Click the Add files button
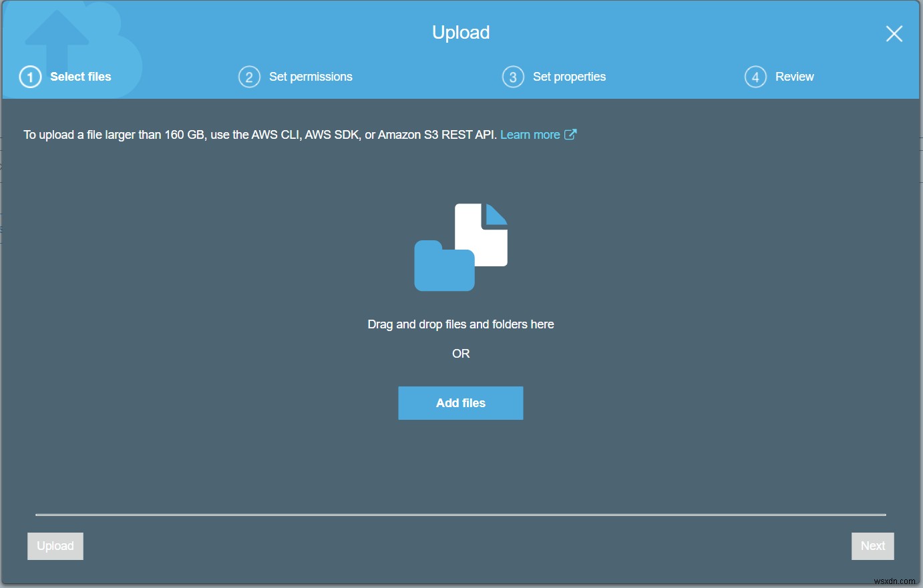The width and height of the screenshot is (923, 588). pos(460,402)
